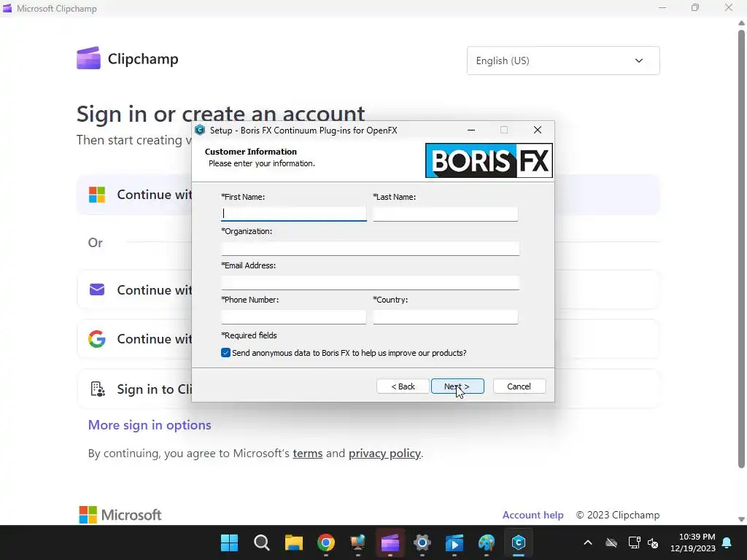Show hidden system tray icons
This screenshot has width=747, height=560.
coord(588,542)
